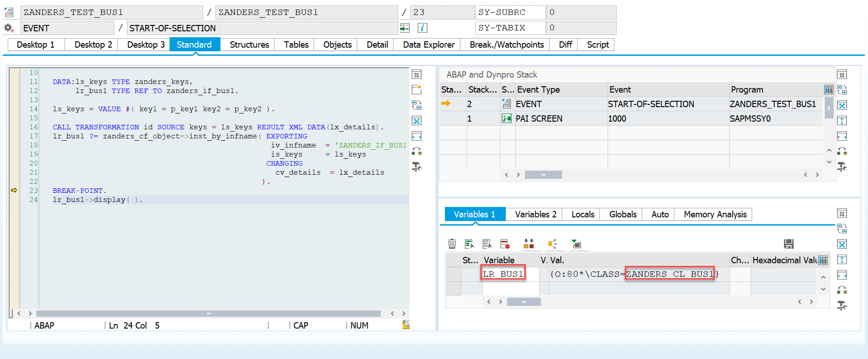Click Replace Tool icon for stack panel
Viewport: 868px width, 359px height.
point(842,90)
